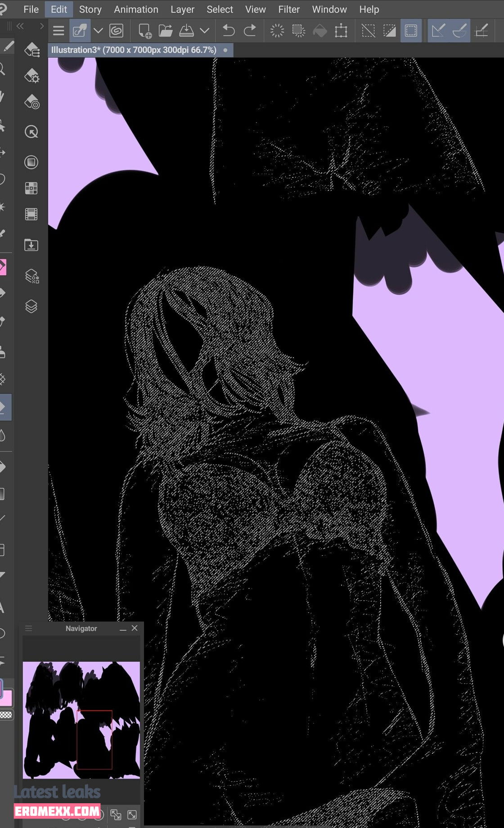
Task: Expand the save options dropdown arrow
Action: [204, 31]
